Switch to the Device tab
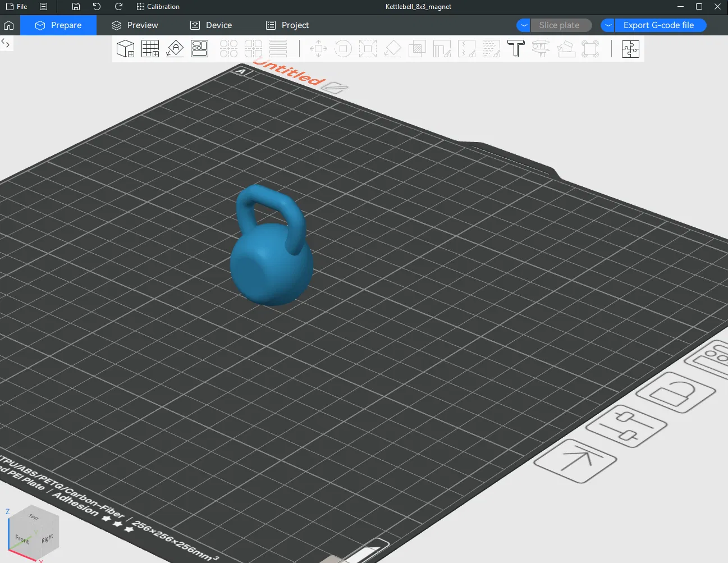The image size is (728, 563). click(x=211, y=25)
